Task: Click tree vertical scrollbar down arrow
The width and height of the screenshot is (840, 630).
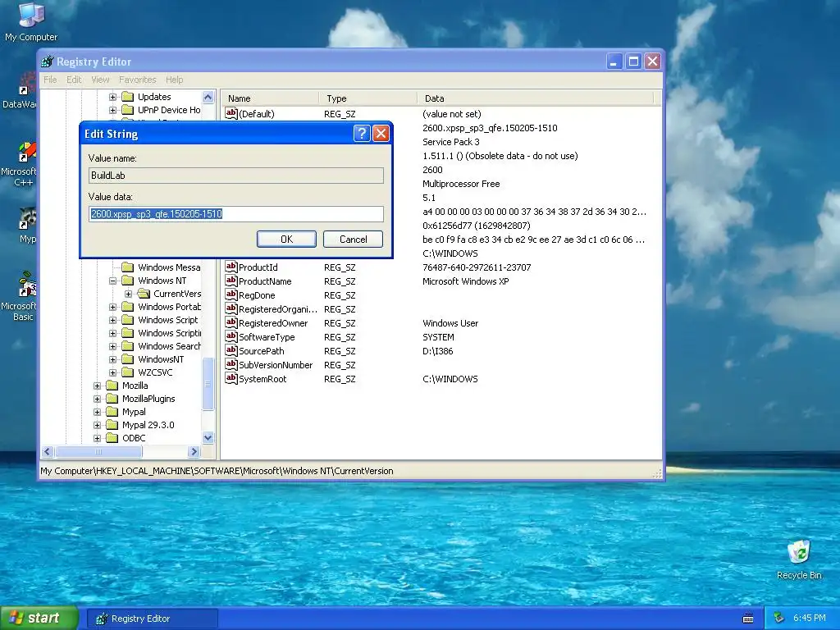Action: coord(208,438)
